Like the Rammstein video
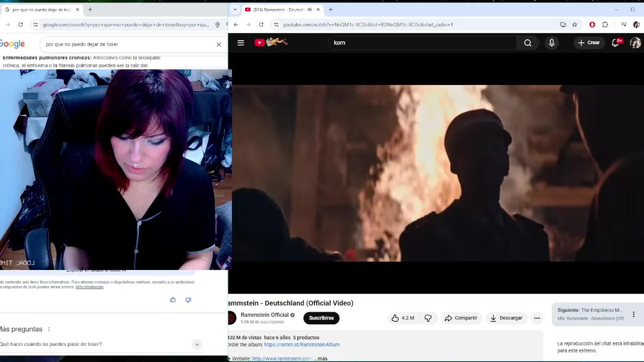This screenshot has height=362, width=644. click(403, 318)
